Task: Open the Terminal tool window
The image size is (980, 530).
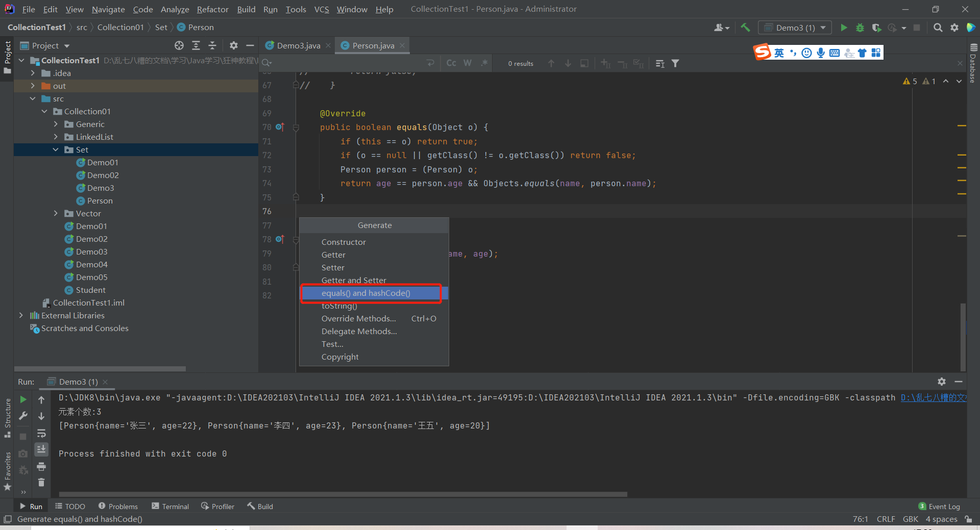Action: click(x=170, y=506)
